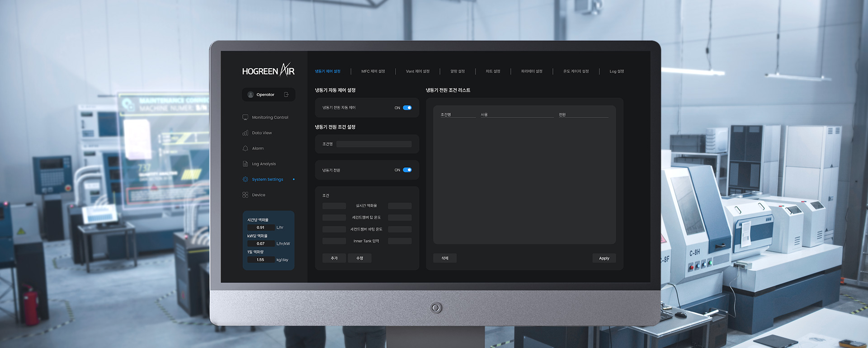Viewport: 868px width, 348px height.
Task: Click the logout icon beside Operator
Action: point(286,94)
